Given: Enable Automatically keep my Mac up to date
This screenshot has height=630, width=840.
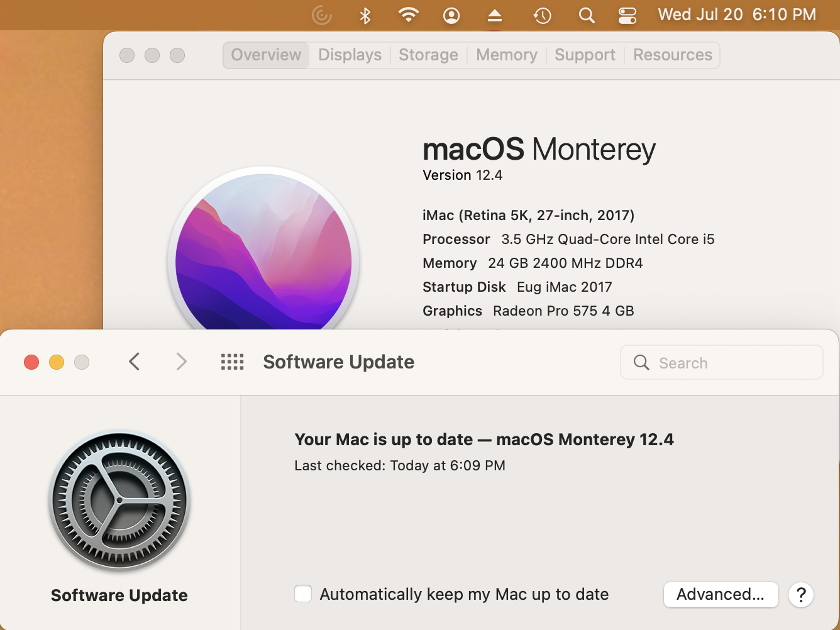Looking at the screenshot, I should click(x=303, y=594).
